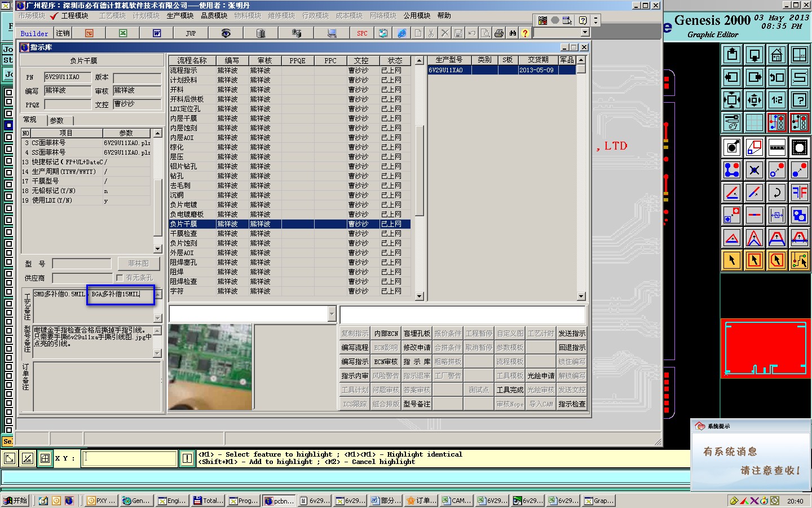Screen dimensions: 812x508
Task: Click the yellow question mark help icon
Action: [x=525, y=33]
